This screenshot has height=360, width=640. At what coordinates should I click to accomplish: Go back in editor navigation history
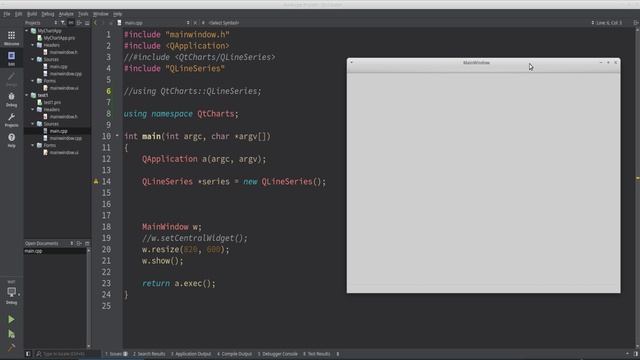pyautogui.click(x=96, y=23)
